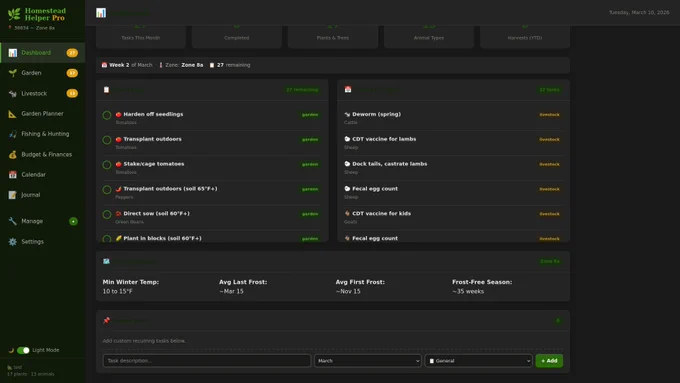The width and height of the screenshot is (680, 383).
Task: Click the Manage wrench icon
Action: pos(13,221)
